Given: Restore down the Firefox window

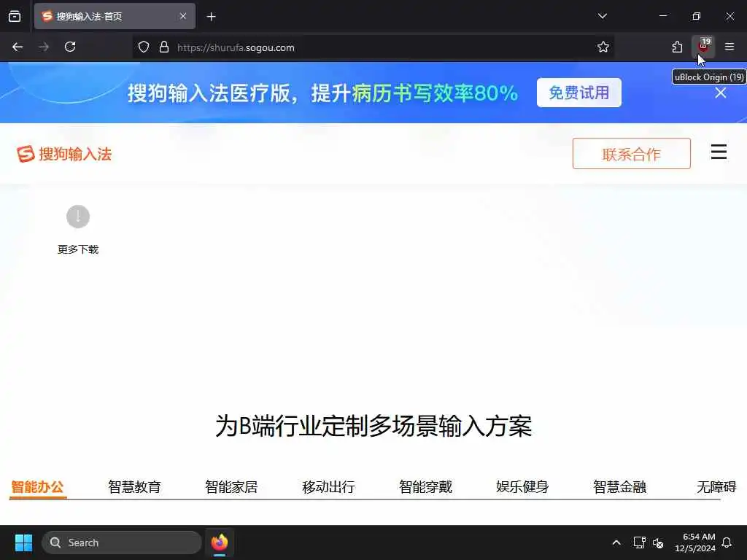Looking at the screenshot, I should pos(697,16).
